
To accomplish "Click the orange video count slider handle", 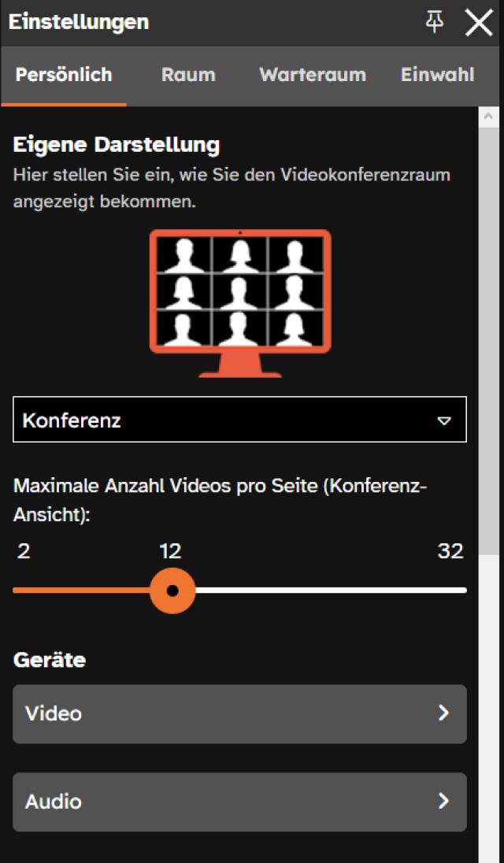I will point(172,590).
